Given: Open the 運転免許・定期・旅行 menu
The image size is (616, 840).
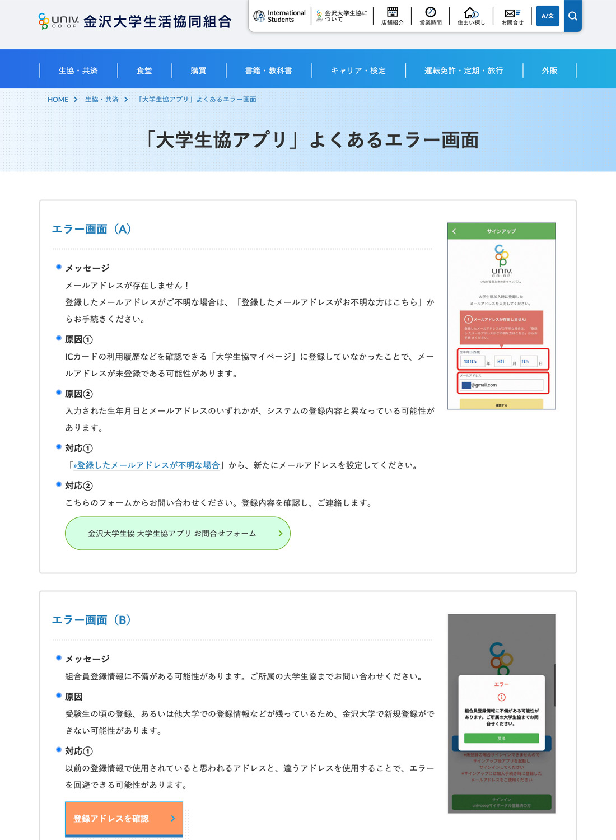Looking at the screenshot, I should [464, 71].
